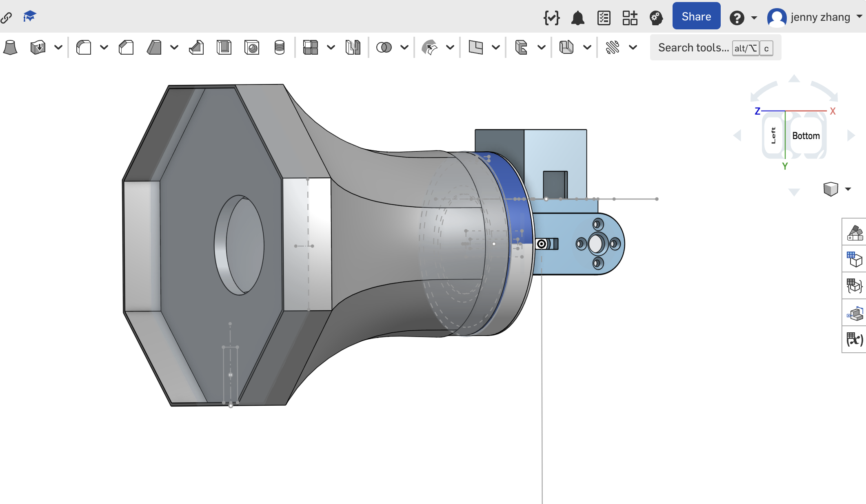Open the jenny zhang account menu
Viewport: 866px width, 504px height.
pos(820,17)
